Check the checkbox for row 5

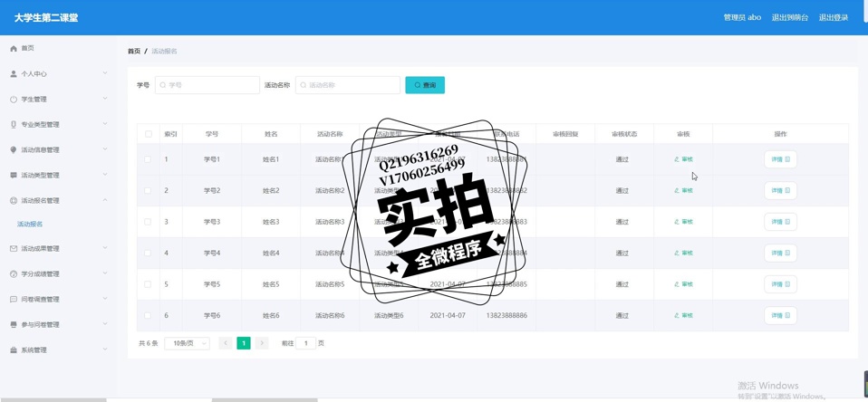pyautogui.click(x=148, y=284)
